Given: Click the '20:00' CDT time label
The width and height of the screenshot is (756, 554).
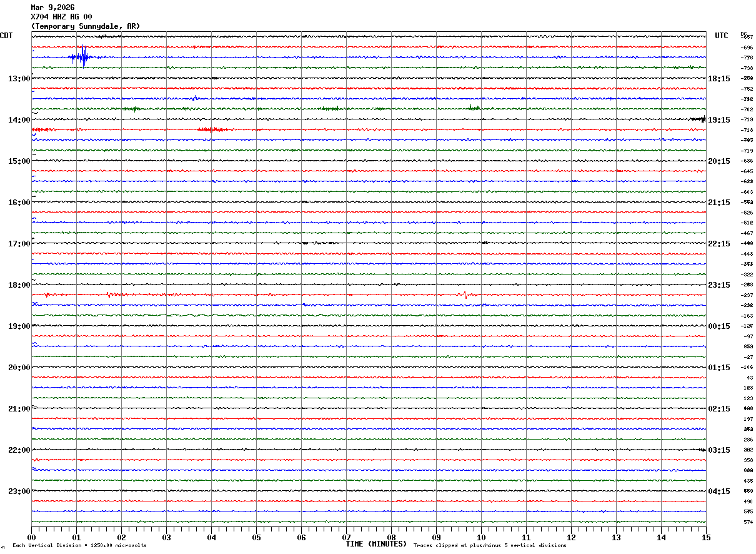Looking at the screenshot, I should (x=19, y=368).
